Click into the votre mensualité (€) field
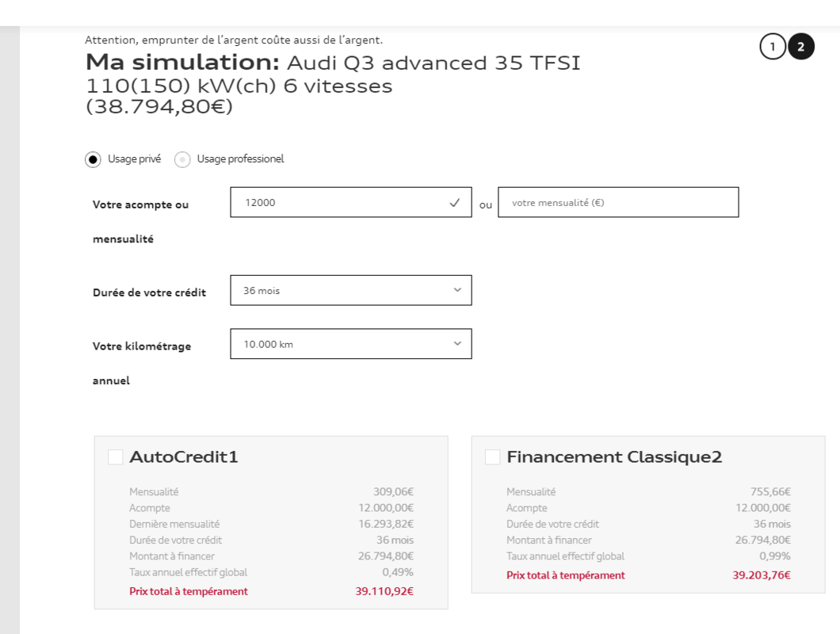Viewport: 840px width, 634px height. [x=618, y=203]
